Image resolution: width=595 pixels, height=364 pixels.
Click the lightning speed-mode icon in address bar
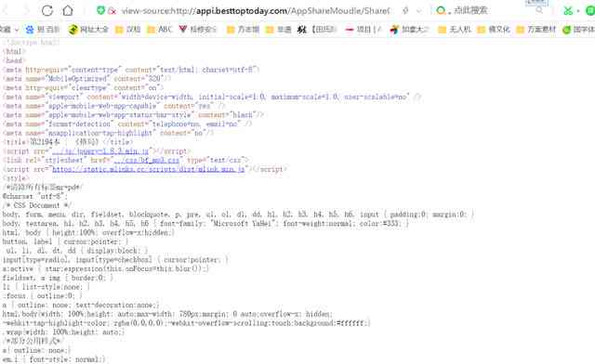(x=405, y=10)
